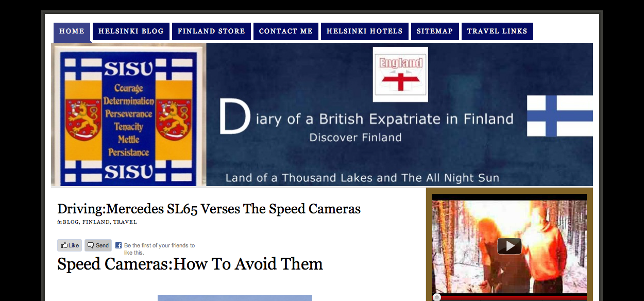Open the Travel Links menu item
Image resolution: width=644 pixels, height=301 pixels.
point(497,31)
